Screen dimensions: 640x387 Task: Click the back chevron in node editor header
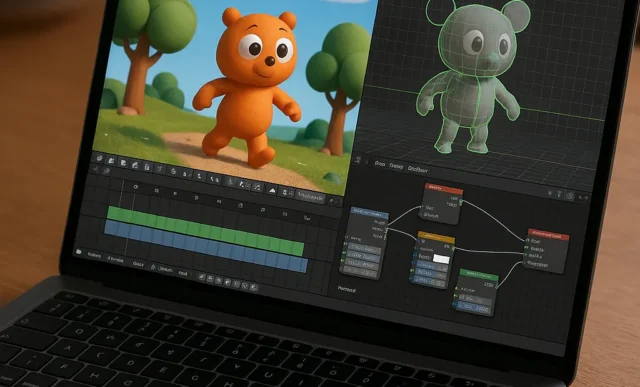pyautogui.click(x=367, y=162)
